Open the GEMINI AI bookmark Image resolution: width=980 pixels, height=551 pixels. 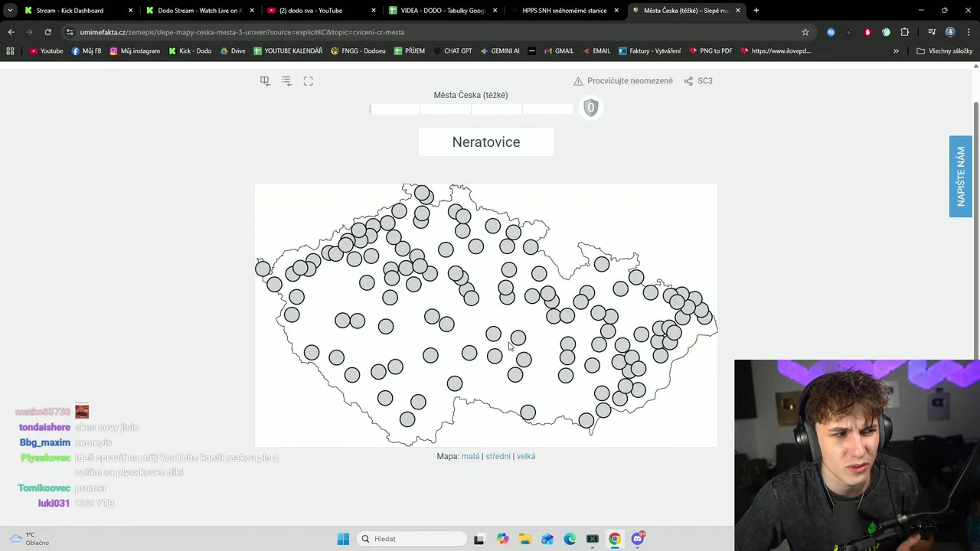coord(500,51)
